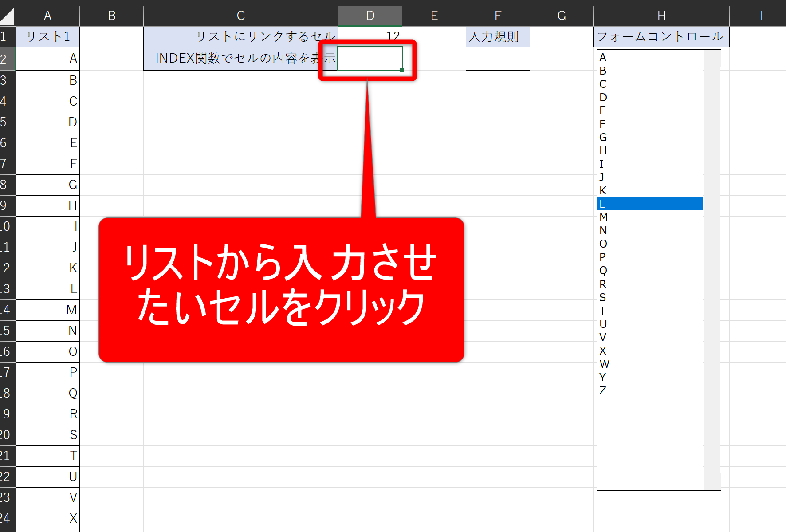The image size is (786, 532).
Task: Select the リスト1 header cell
Action: [x=47, y=36]
